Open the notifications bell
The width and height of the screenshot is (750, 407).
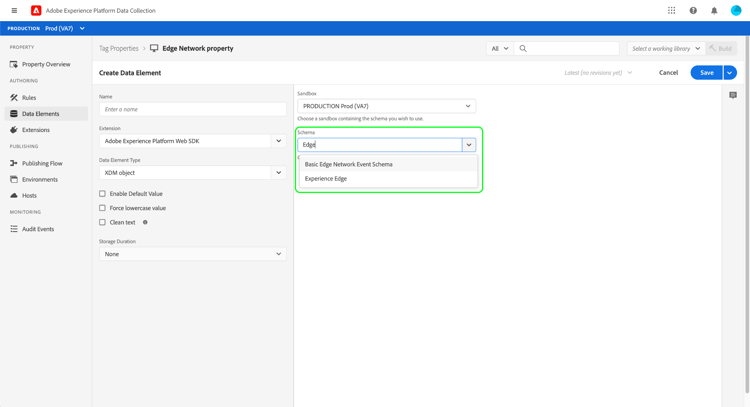point(714,11)
